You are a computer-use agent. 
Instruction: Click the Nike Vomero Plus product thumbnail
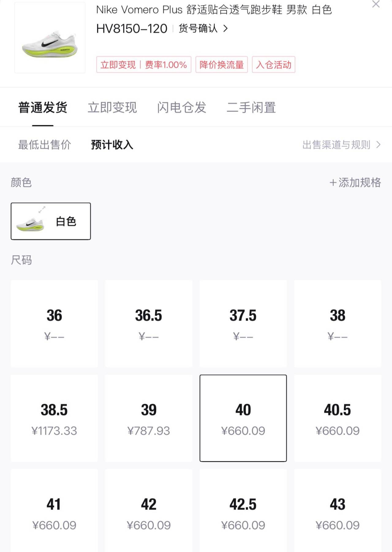tap(50, 38)
